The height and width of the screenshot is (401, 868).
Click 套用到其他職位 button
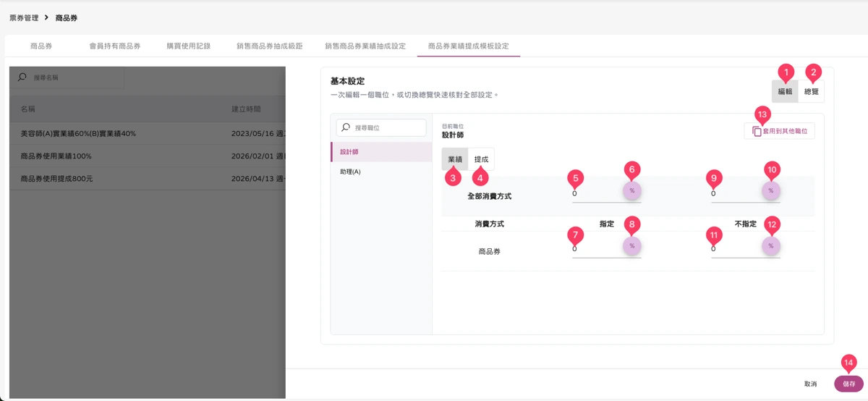779,131
